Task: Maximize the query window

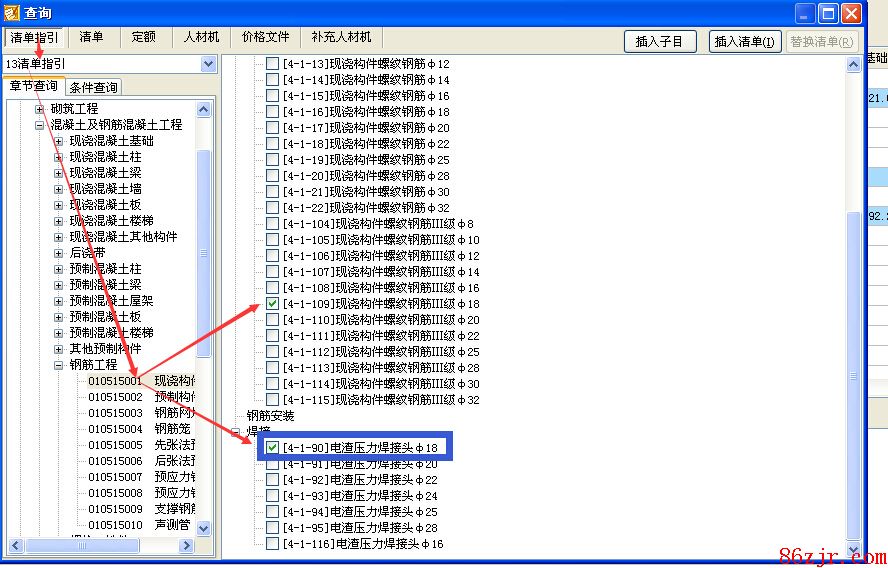Action: point(828,13)
